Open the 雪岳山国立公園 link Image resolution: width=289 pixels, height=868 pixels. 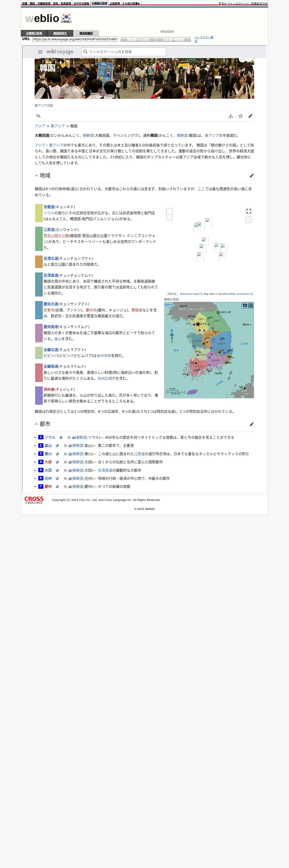(56, 236)
